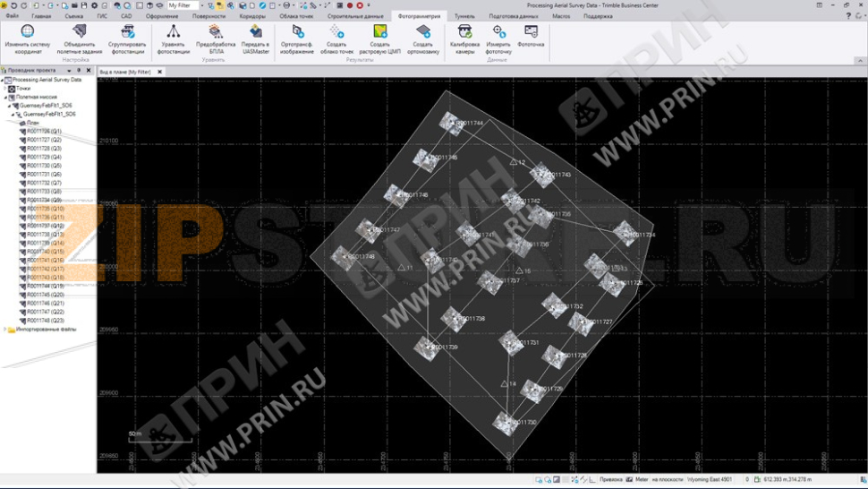Select control point triangle 12
Screen dimensions: 868x489
point(513,162)
